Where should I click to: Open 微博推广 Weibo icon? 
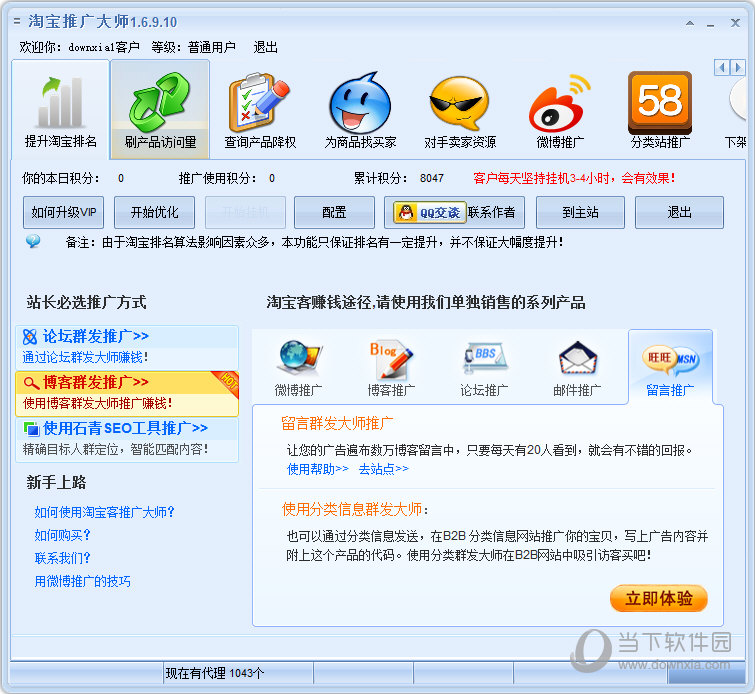click(x=560, y=103)
